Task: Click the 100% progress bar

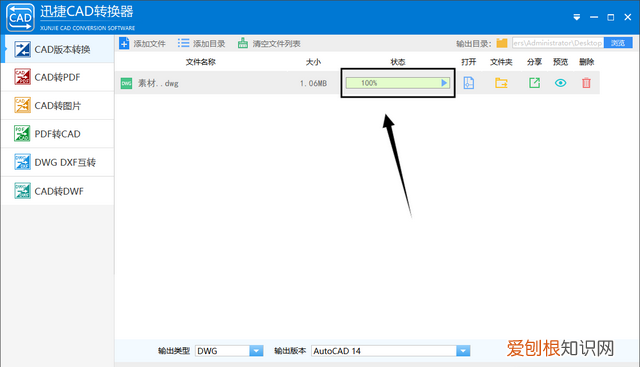Action: pos(398,83)
